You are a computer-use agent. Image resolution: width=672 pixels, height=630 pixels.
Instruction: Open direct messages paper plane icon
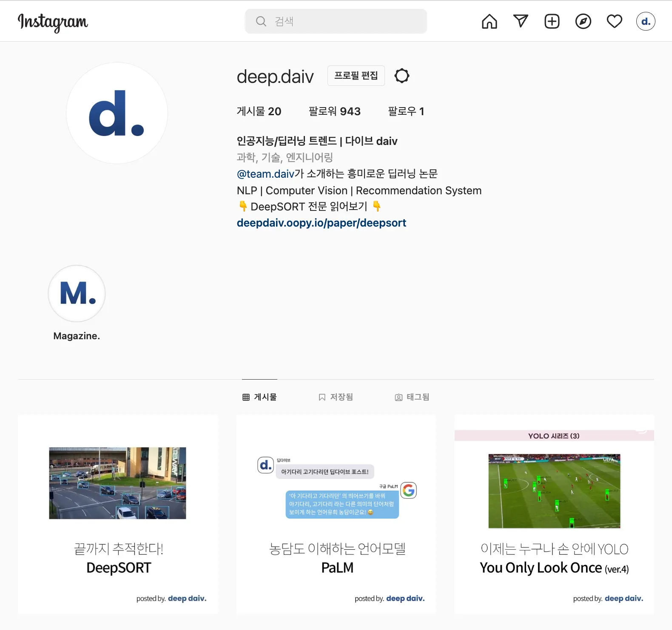(x=521, y=21)
